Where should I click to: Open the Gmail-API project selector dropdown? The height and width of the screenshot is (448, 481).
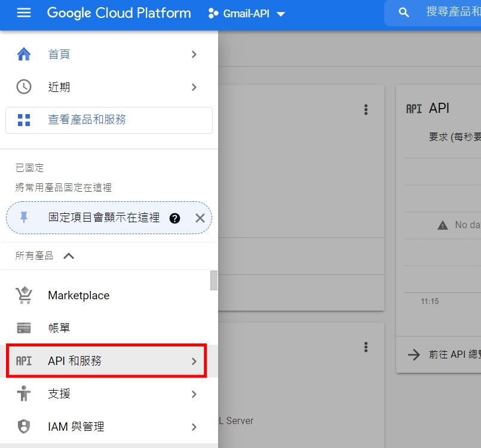(247, 14)
